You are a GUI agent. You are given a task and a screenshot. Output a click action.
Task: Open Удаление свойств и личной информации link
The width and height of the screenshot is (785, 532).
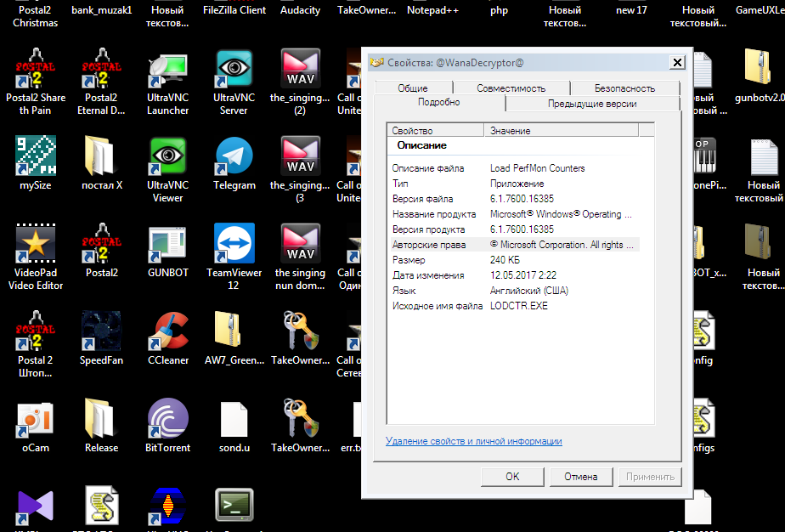click(473, 441)
